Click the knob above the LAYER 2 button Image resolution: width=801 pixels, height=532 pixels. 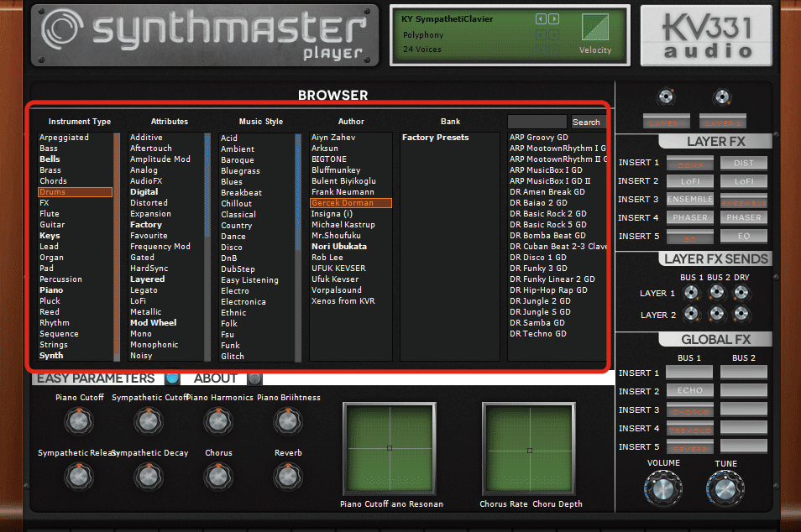click(722, 96)
